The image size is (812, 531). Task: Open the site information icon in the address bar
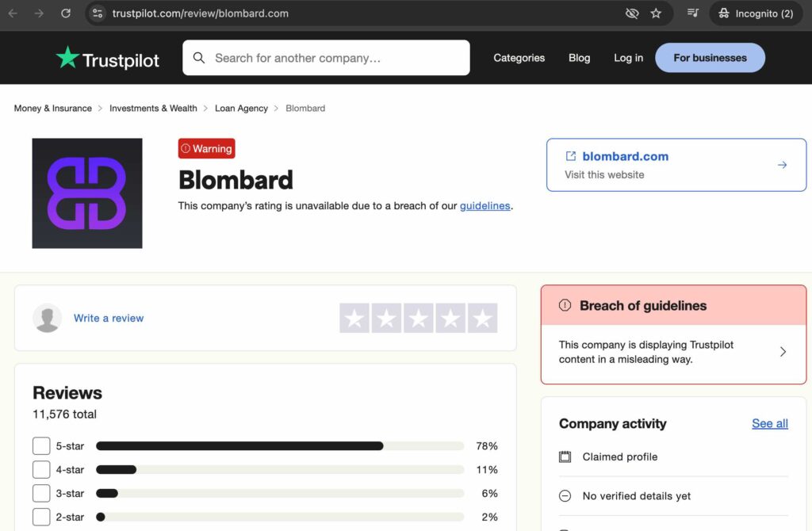(x=98, y=13)
